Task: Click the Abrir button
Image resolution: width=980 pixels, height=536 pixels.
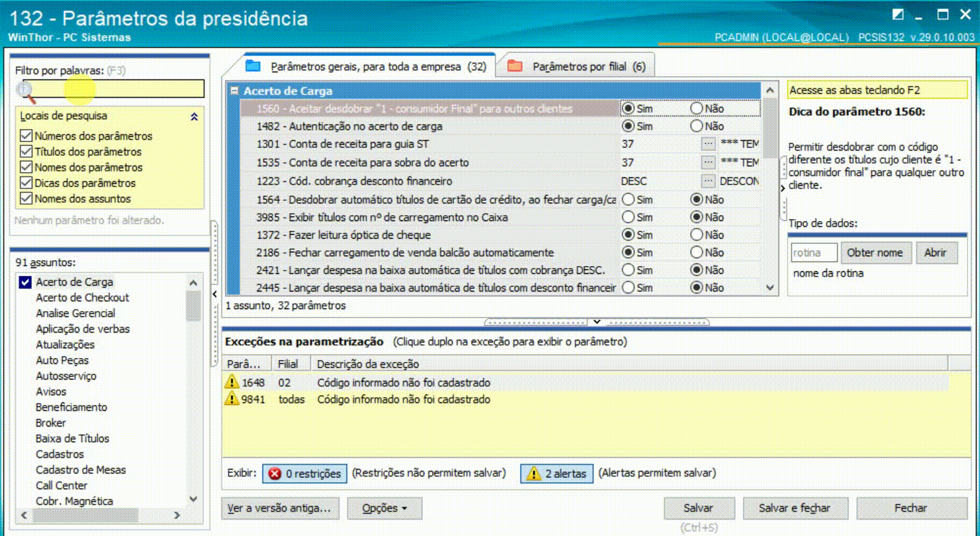Action: tap(936, 252)
